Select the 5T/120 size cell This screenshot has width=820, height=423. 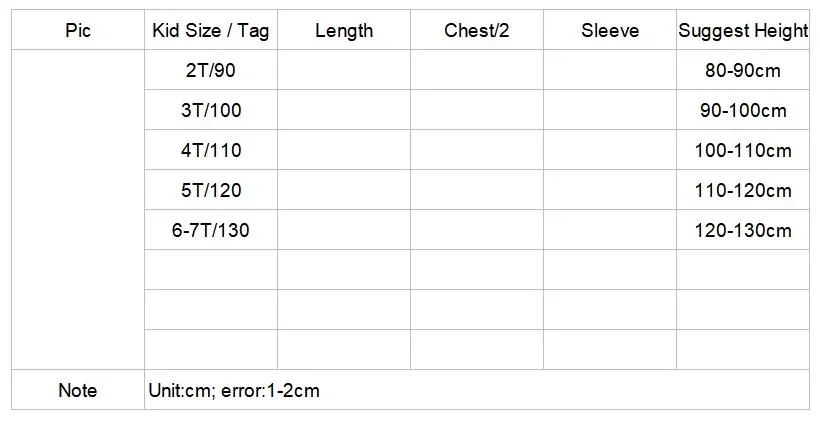(211, 191)
